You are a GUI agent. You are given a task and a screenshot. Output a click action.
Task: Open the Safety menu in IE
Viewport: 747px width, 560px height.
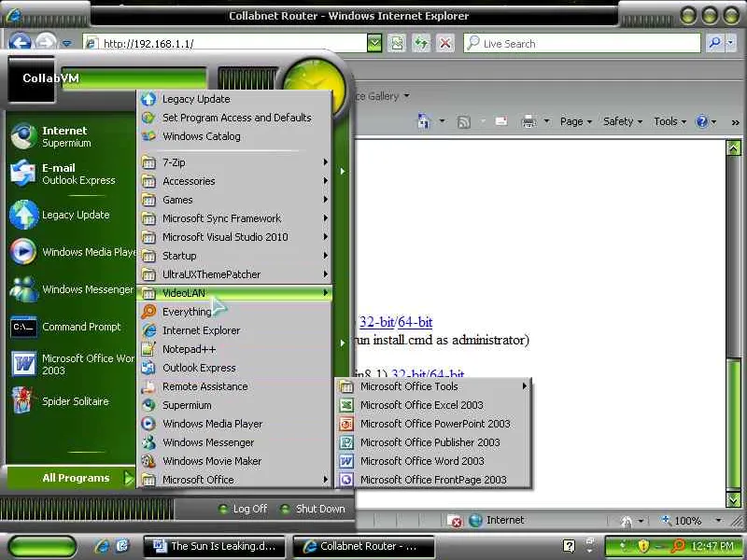point(622,121)
